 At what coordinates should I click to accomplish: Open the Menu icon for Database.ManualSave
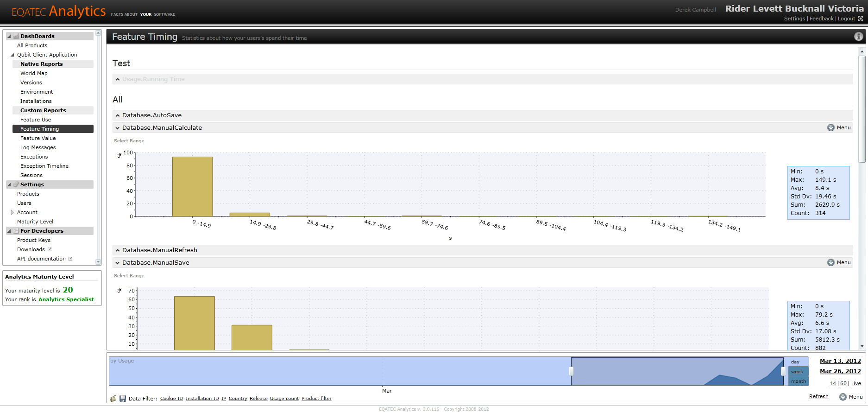(x=831, y=262)
